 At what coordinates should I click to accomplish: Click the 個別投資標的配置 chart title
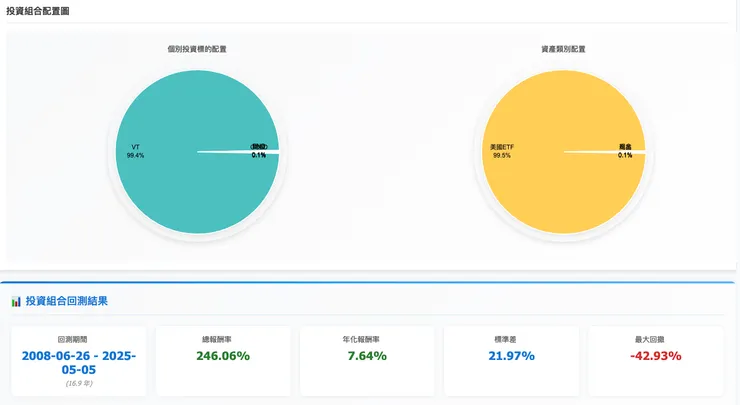pos(197,49)
